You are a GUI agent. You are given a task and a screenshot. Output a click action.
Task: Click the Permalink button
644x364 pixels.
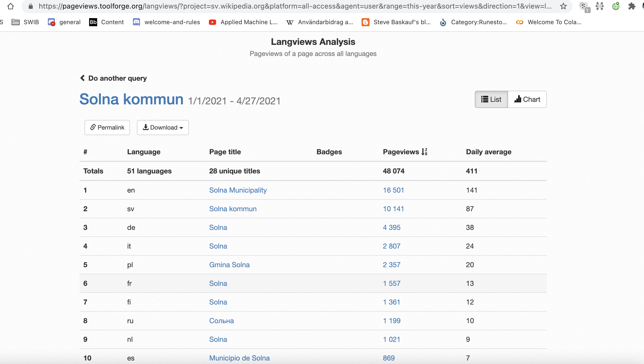point(107,128)
